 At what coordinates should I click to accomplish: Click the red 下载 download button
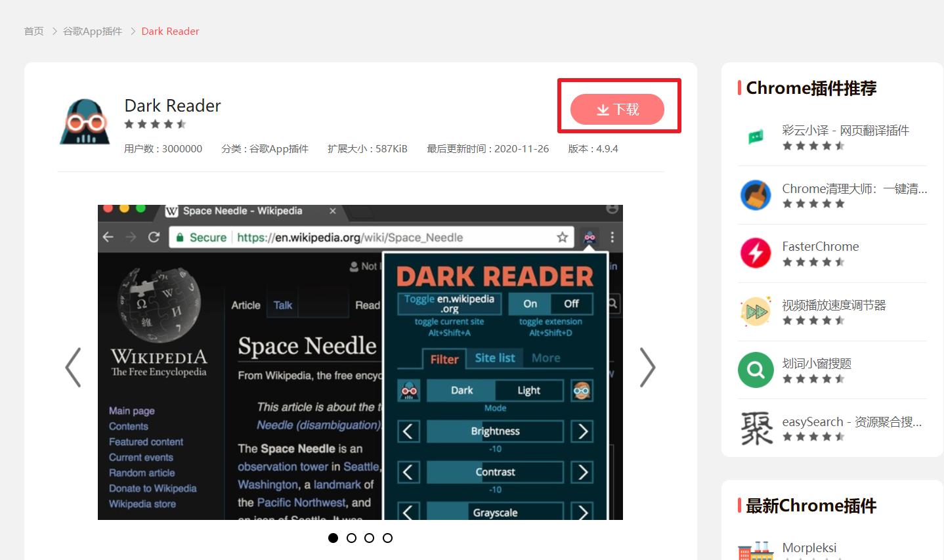click(617, 109)
